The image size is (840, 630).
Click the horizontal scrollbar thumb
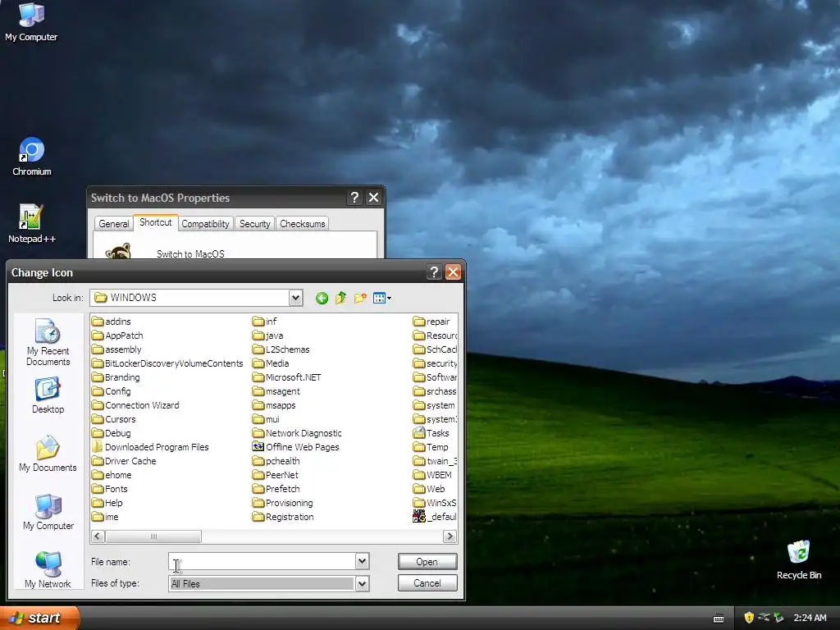coord(153,536)
